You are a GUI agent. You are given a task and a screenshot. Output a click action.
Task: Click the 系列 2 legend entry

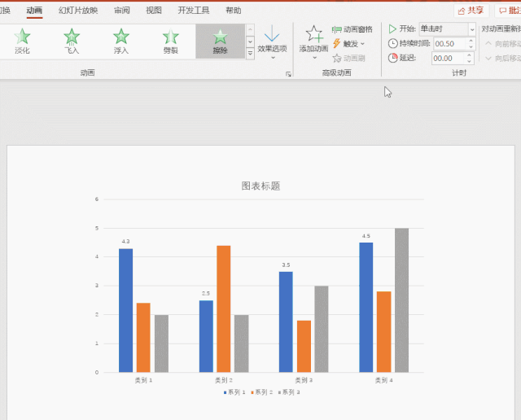[262, 392]
